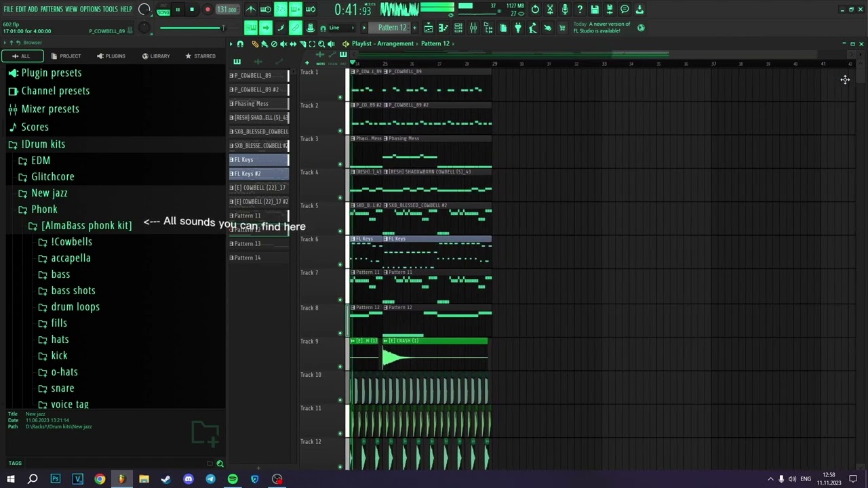Select the playlist mute tool
The height and width of the screenshot is (488, 868).
284,43
